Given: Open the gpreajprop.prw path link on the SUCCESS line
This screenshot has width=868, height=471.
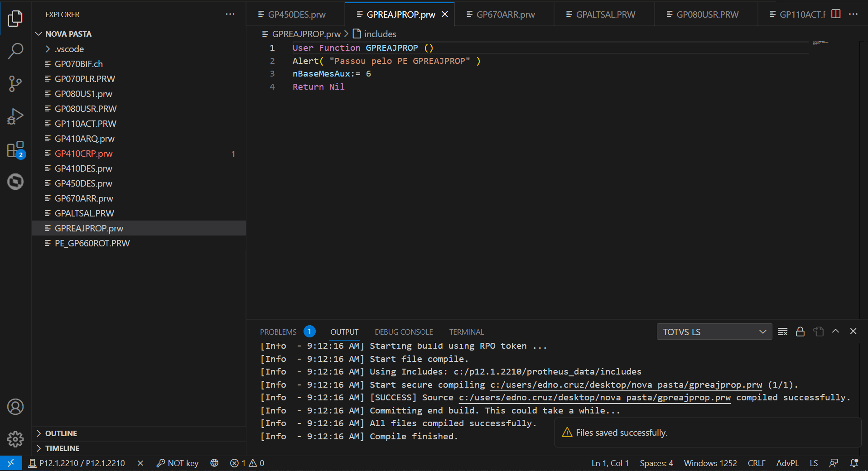Looking at the screenshot, I should tap(595, 397).
